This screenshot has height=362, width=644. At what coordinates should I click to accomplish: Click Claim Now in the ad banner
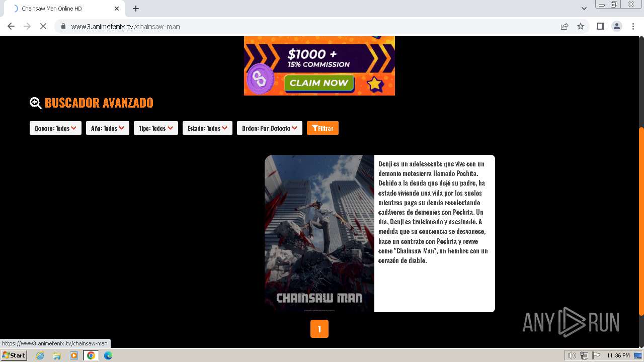[x=319, y=83]
